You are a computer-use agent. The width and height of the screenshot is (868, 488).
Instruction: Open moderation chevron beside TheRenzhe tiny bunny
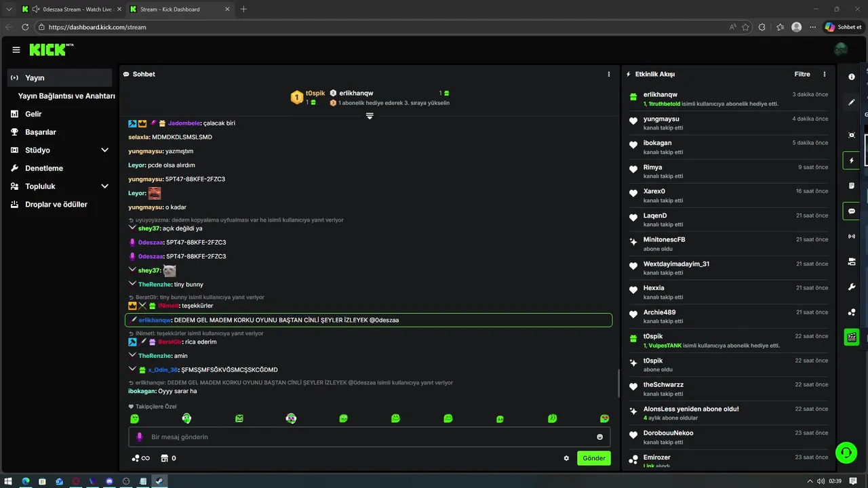point(132,284)
